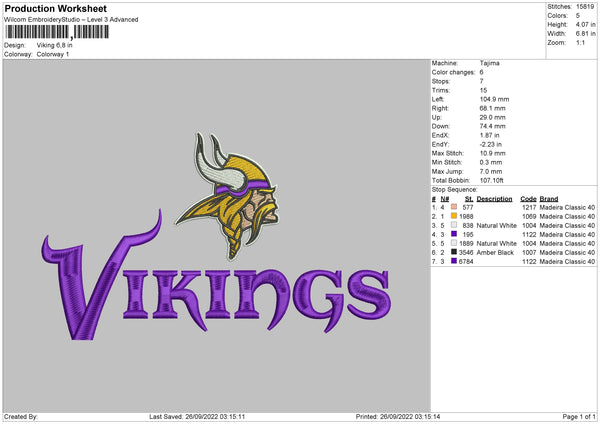
Task: Select the Min Stitch value 0.3 mm
Action: click(491, 163)
